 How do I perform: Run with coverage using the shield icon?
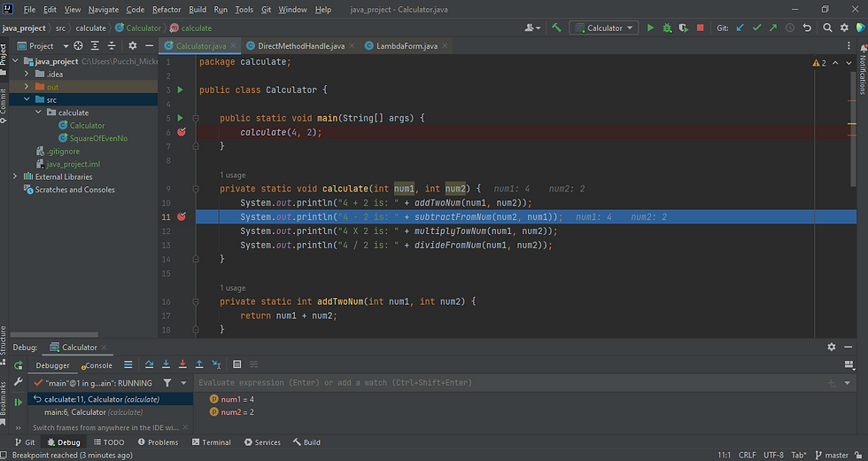click(x=684, y=27)
